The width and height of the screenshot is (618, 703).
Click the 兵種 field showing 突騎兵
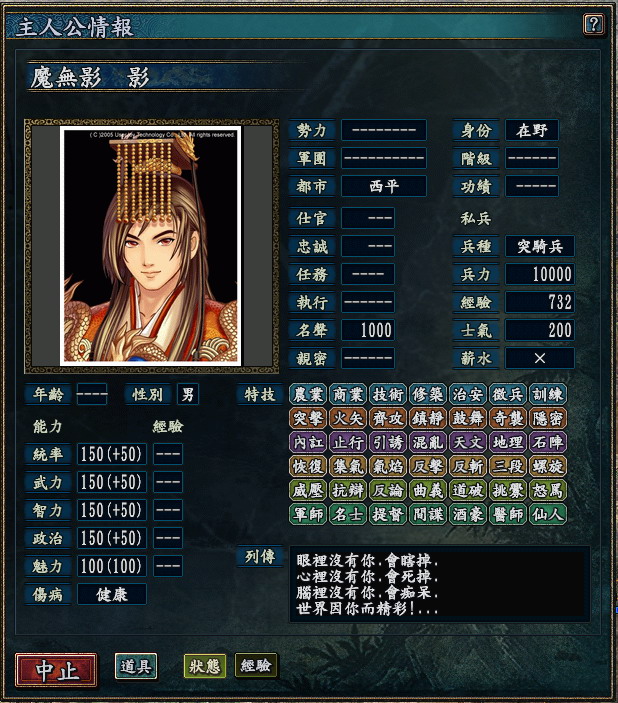[x=540, y=246]
